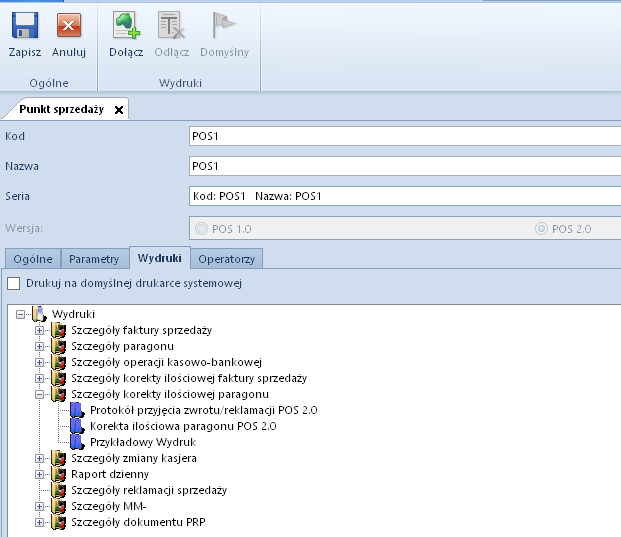
Task: Click the Wydruki root folder icon
Action: [x=39, y=314]
